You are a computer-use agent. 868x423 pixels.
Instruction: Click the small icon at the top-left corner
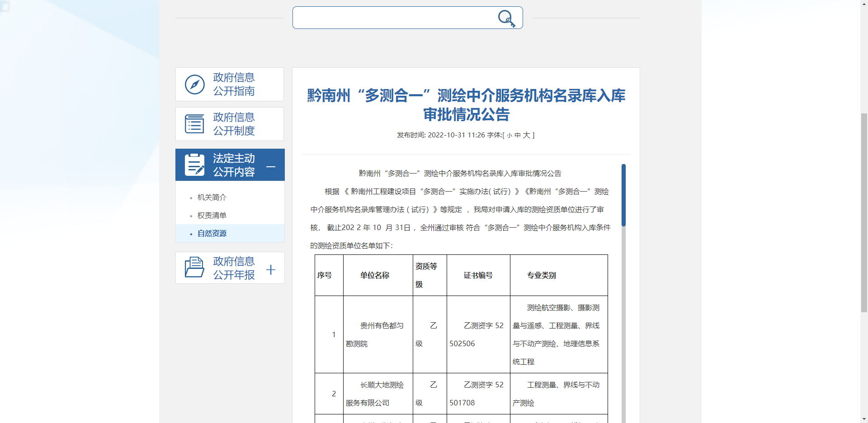[x=5, y=7]
